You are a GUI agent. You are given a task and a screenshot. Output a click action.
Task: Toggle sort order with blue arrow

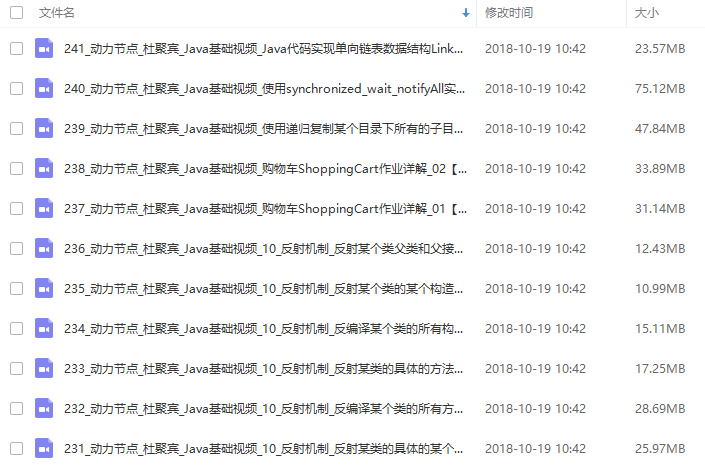coord(466,13)
